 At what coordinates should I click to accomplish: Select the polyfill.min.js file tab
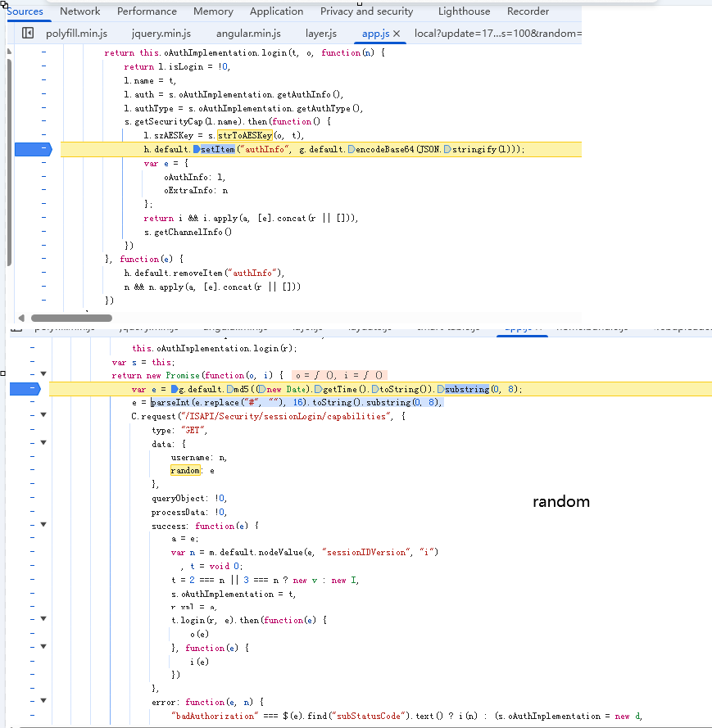point(77,34)
